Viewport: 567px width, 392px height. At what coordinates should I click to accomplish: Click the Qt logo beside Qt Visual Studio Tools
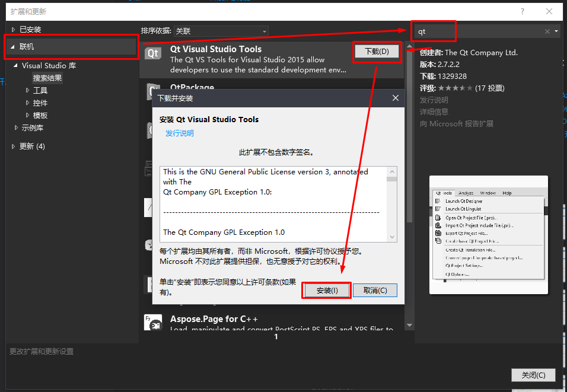pos(153,53)
